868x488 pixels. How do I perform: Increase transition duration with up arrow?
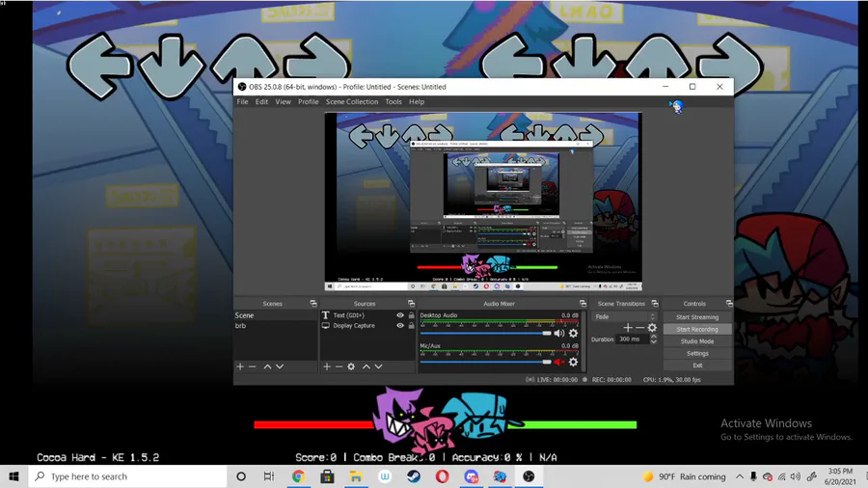[654, 337]
